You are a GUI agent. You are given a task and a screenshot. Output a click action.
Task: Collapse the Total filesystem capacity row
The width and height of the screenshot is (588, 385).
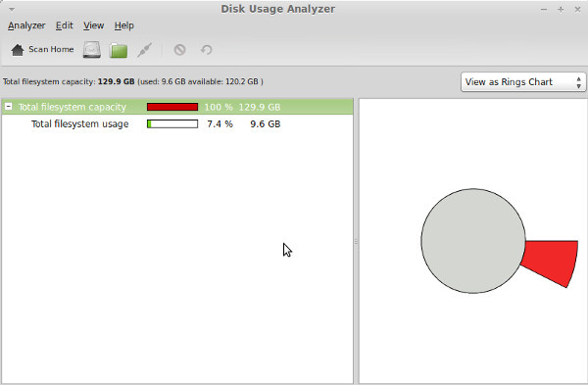click(x=8, y=107)
